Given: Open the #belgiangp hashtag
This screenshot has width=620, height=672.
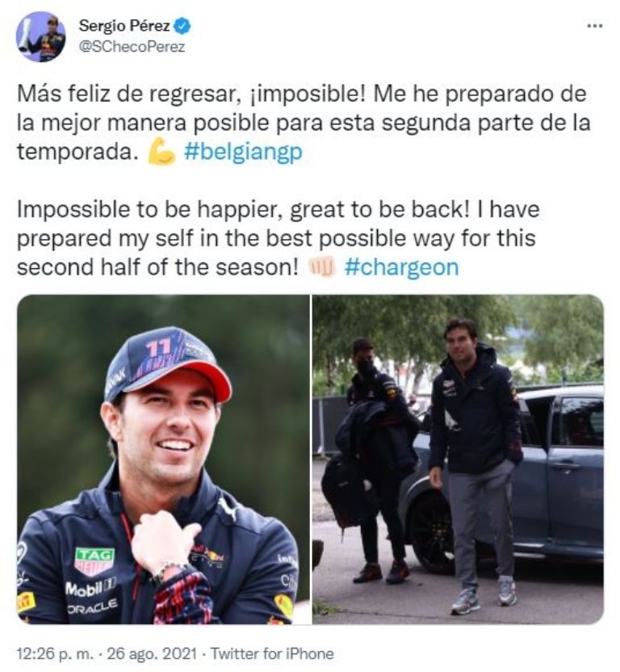Looking at the screenshot, I should [x=243, y=152].
